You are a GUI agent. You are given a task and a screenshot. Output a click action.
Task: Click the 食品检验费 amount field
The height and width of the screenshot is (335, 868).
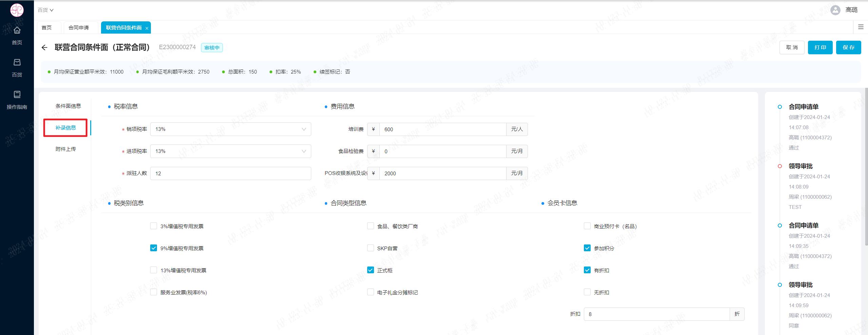443,151
